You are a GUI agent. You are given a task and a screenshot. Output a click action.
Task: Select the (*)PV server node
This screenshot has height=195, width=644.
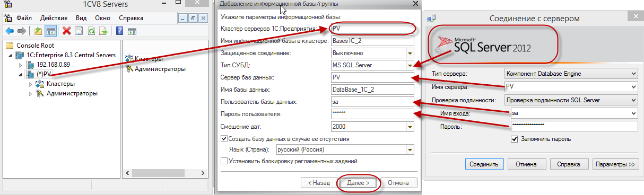[x=43, y=74]
